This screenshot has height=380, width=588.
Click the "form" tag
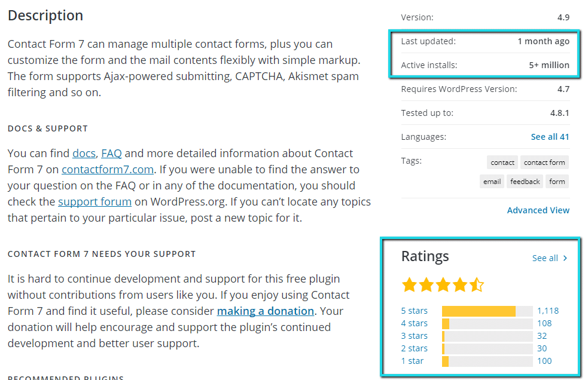557,181
